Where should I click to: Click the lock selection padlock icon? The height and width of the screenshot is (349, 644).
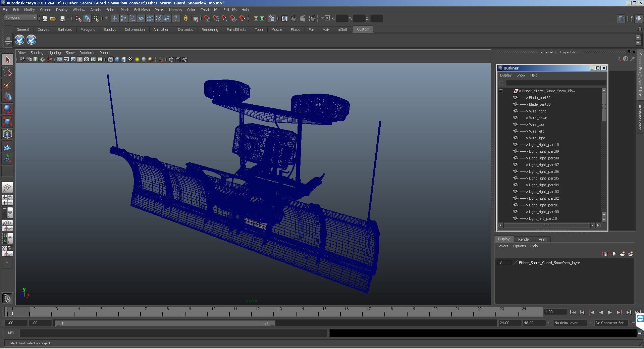pos(185,18)
